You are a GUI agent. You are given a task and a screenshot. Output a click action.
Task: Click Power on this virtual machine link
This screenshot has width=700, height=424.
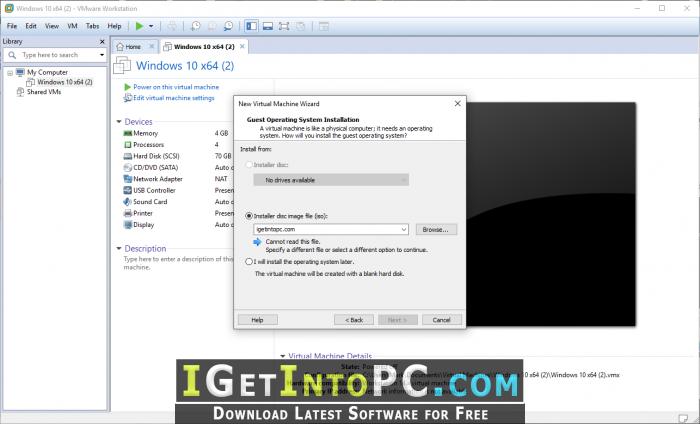176,87
